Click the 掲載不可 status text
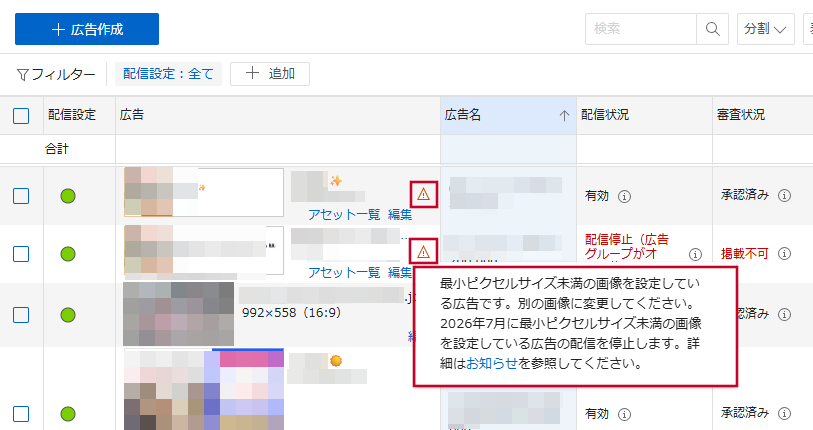The image size is (813, 430). [x=744, y=254]
